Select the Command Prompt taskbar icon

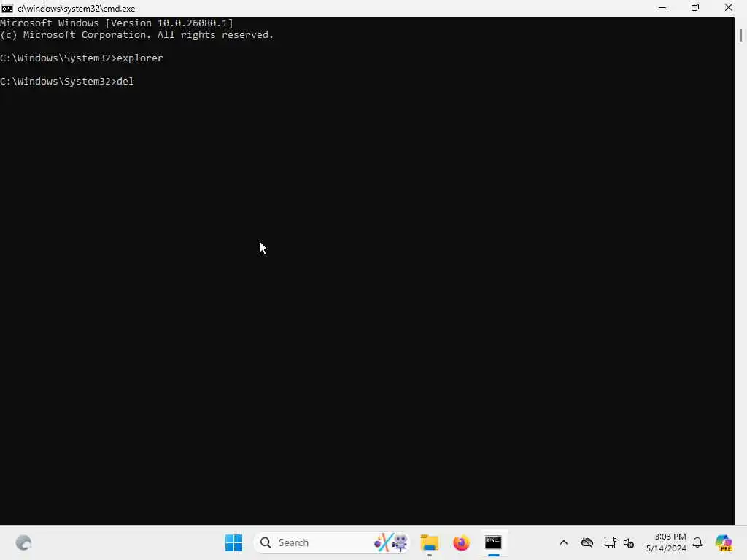tap(493, 542)
